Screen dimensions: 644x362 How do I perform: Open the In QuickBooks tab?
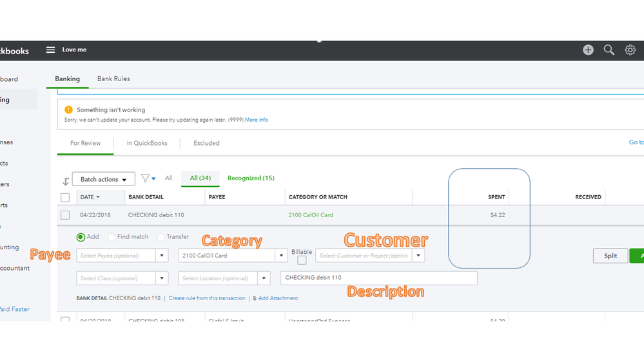[x=147, y=143]
